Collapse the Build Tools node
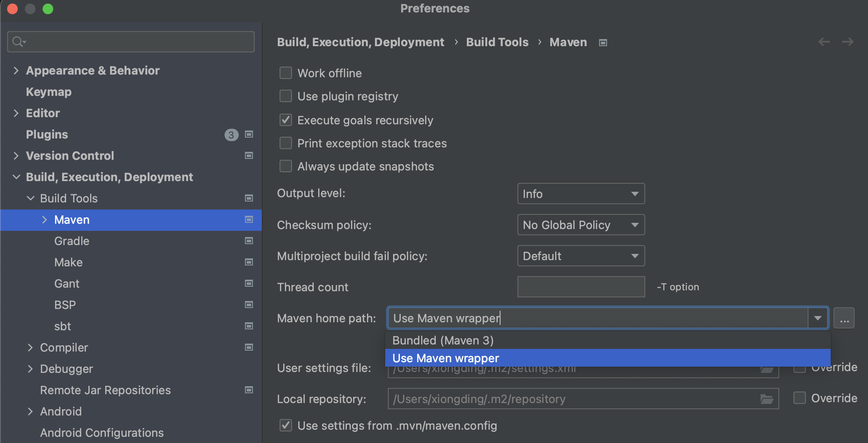This screenshot has width=868, height=443. click(31, 198)
